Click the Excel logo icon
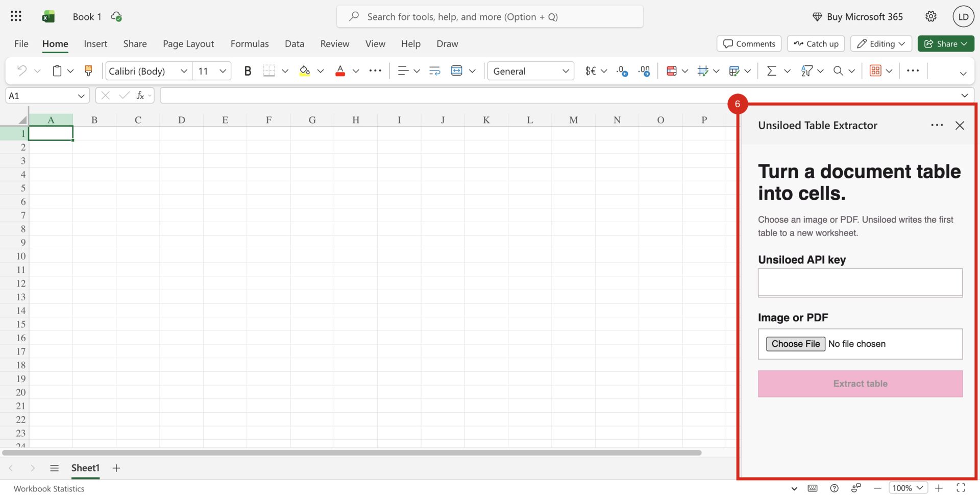Image resolution: width=980 pixels, height=495 pixels. tap(48, 17)
